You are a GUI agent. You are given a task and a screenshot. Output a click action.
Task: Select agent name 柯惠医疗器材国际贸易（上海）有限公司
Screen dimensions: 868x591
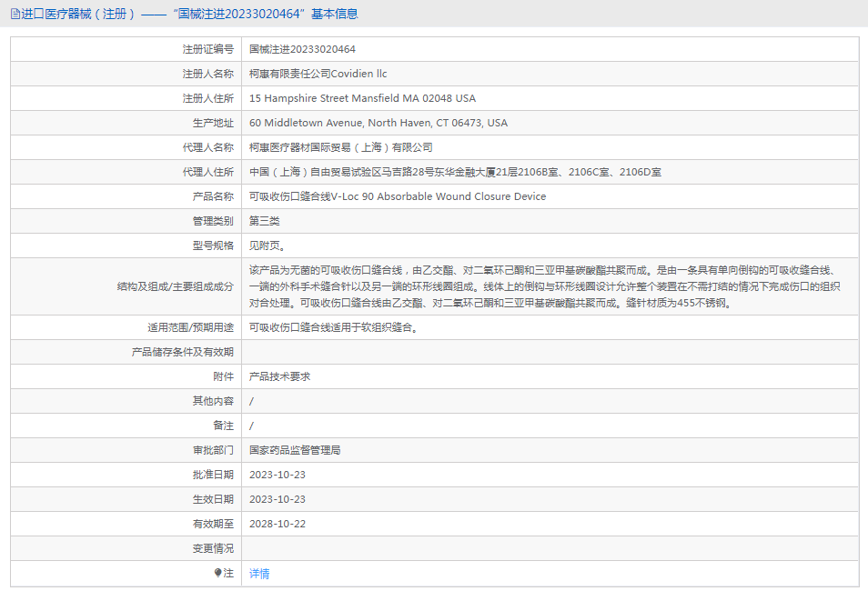coord(341,147)
